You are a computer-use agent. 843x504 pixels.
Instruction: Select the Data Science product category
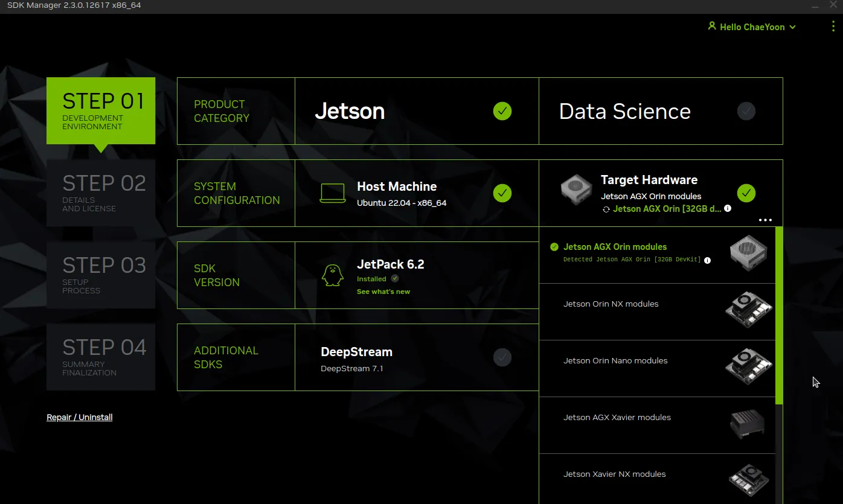[x=661, y=111]
